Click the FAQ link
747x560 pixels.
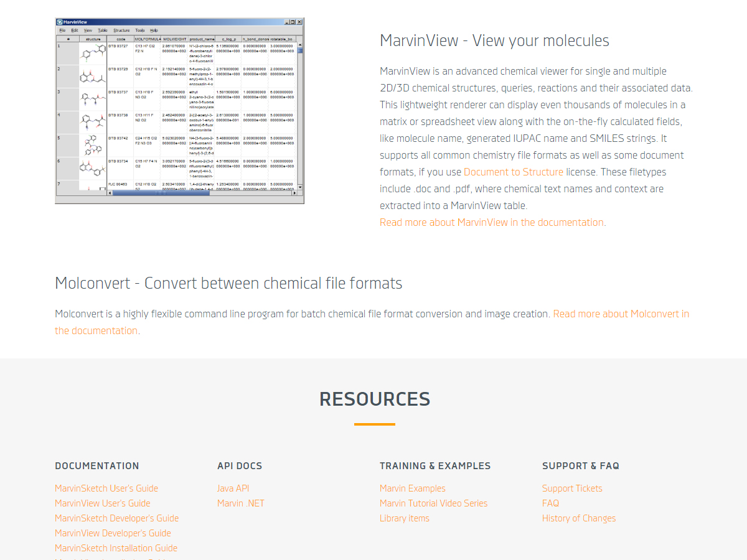[550, 503]
